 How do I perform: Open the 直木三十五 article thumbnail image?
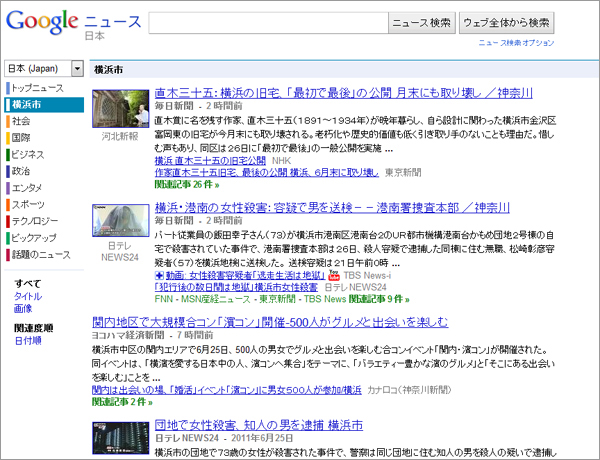(x=120, y=108)
